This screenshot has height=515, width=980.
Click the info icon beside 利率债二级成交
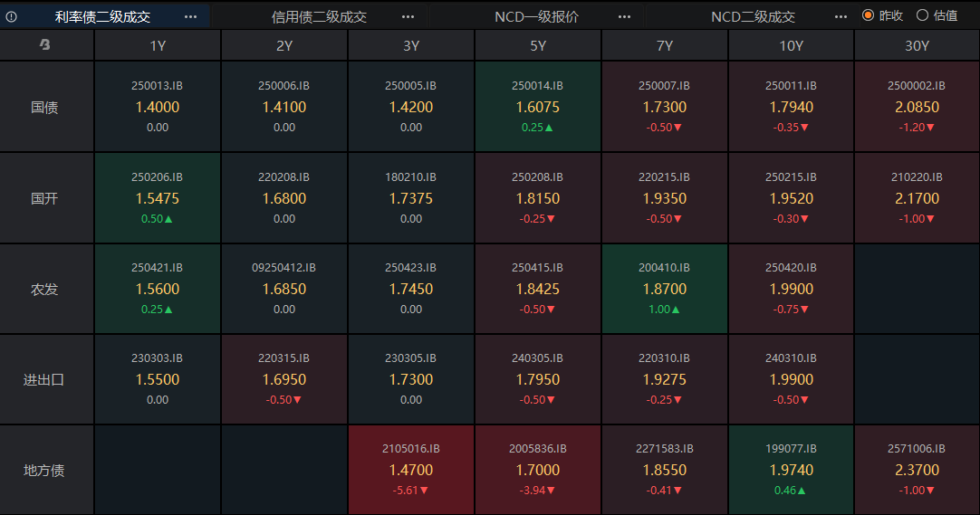tap(11, 17)
